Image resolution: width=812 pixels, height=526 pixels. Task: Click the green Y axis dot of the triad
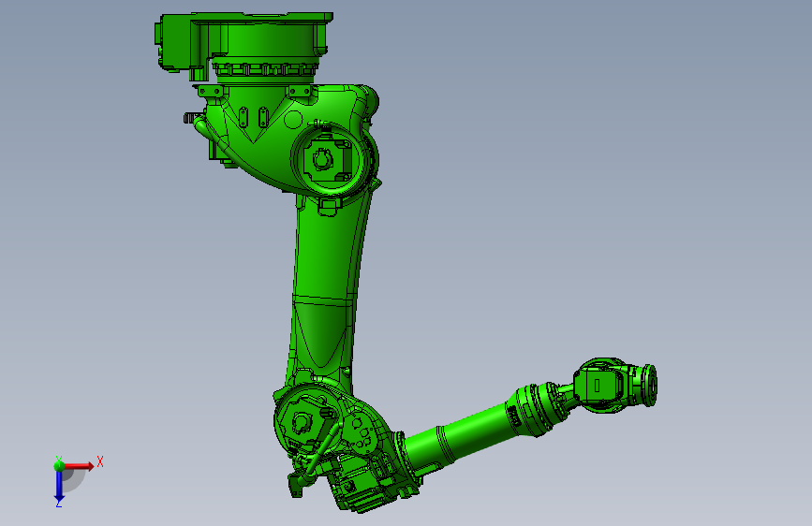[x=59, y=465]
